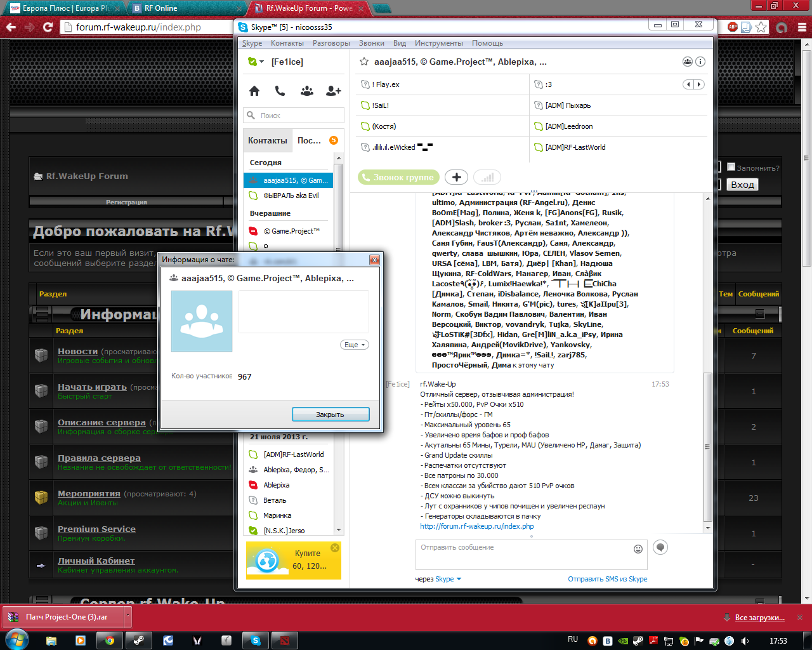Viewport: 812px width, 650px height.
Task: Star the aaajaa515 group chat as favorite
Action: tap(364, 62)
